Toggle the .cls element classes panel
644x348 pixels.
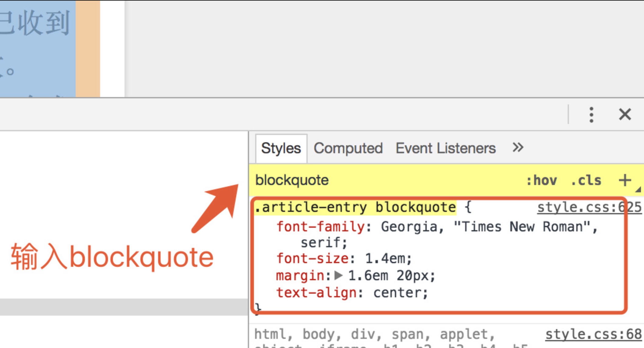586,180
